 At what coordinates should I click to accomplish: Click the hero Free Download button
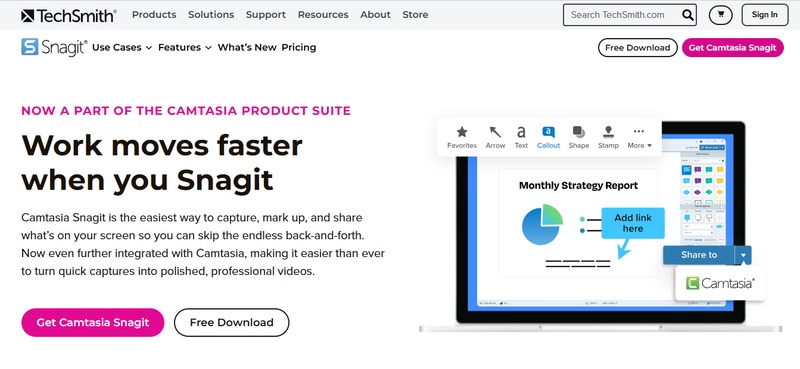232,323
